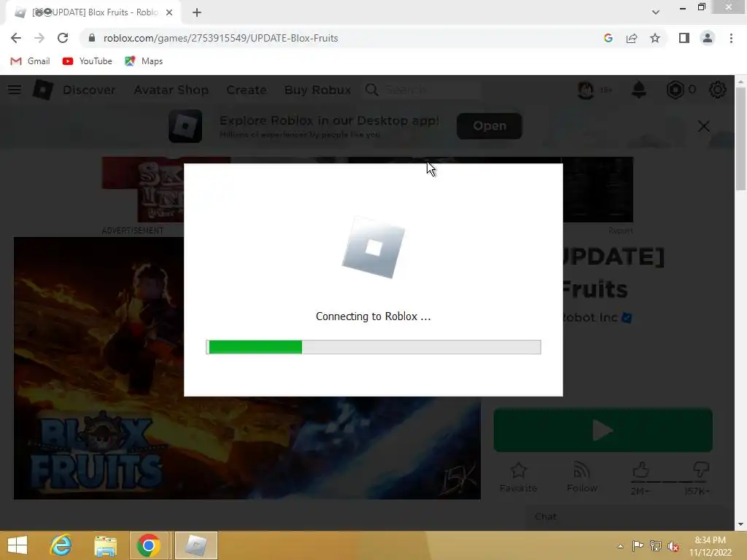Dismiss the Desktop app banner

704,126
